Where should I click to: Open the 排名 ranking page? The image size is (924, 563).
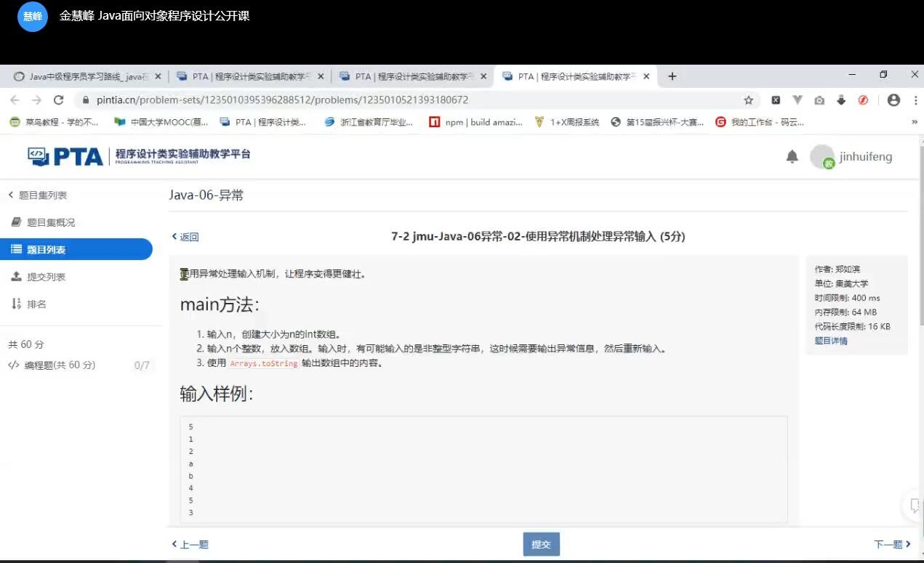pyautogui.click(x=36, y=304)
